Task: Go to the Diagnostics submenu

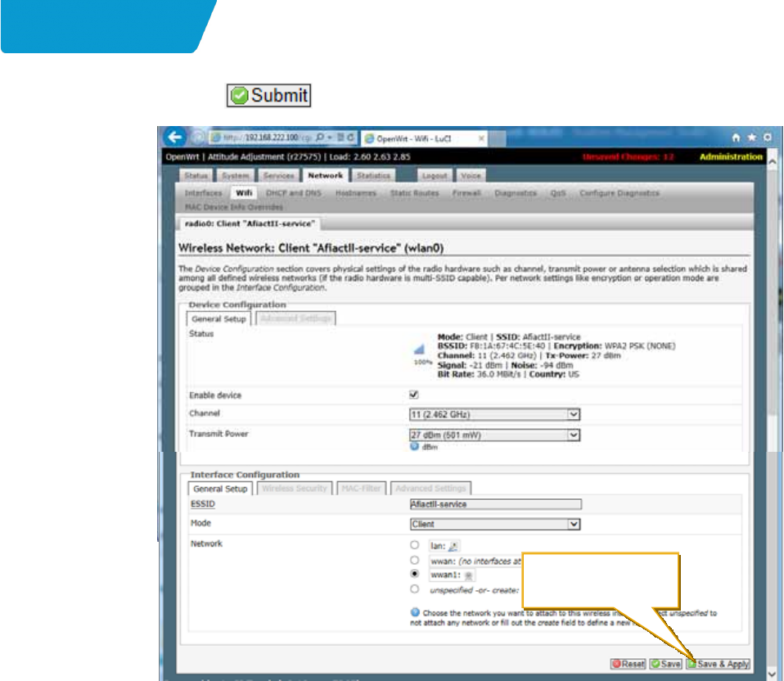Action: [x=516, y=193]
